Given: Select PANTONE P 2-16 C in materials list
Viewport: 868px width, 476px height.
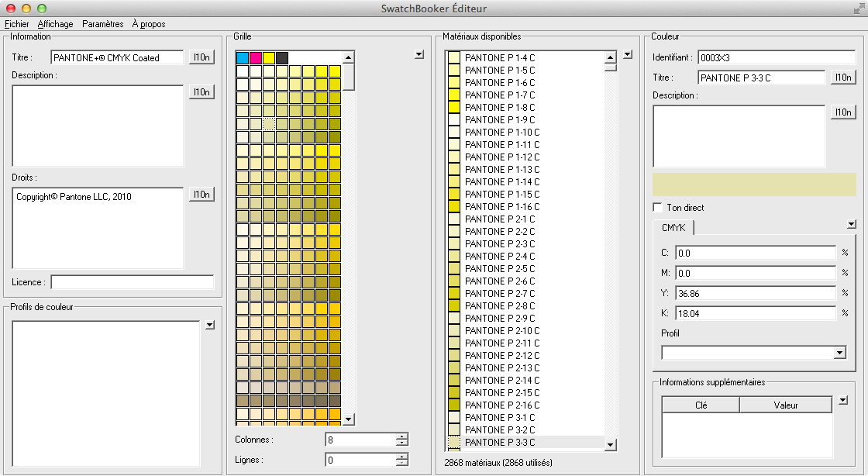Looking at the screenshot, I should pyautogui.click(x=525, y=405).
